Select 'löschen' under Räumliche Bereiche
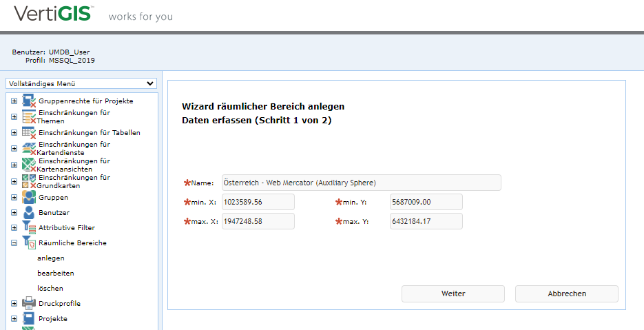The width and height of the screenshot is (644, 330). pyautogui.click(x=50, y=288)
